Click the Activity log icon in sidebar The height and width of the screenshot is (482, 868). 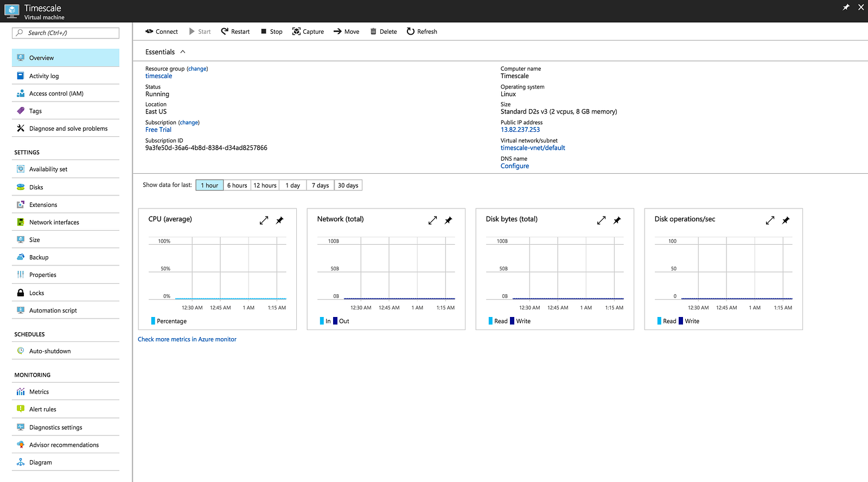point(21,76)
